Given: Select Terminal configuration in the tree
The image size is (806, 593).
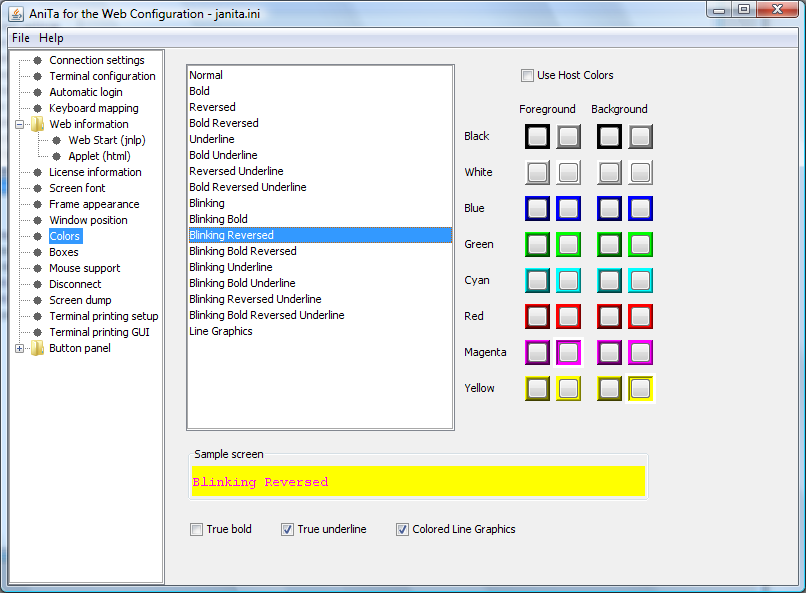Looking at the screenshot, I should [x=102, y=76].
